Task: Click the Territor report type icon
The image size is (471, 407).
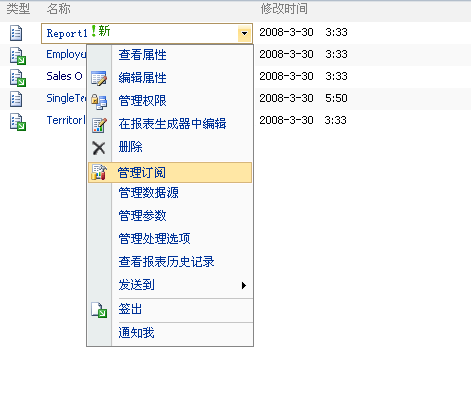Action: point(18,122)
